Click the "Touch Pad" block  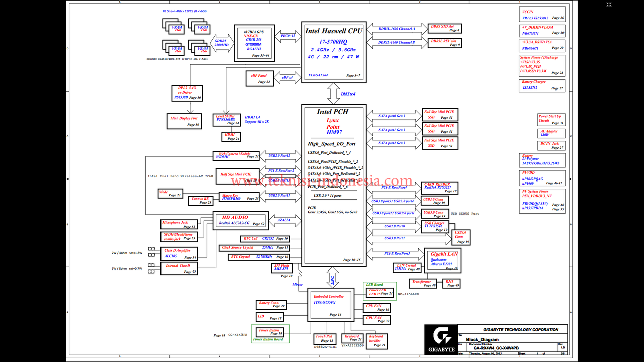(x=324, y=338)
